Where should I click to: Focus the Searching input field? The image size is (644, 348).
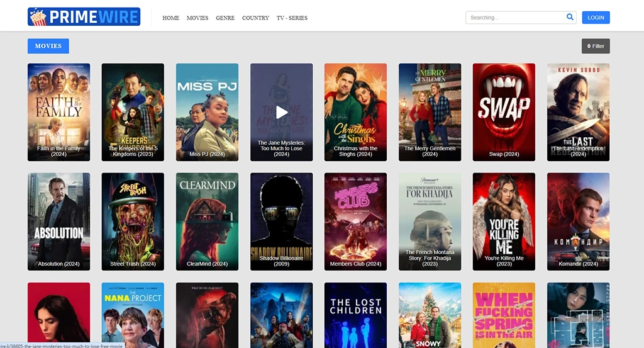pyautogui.click(x=514, y=18)
